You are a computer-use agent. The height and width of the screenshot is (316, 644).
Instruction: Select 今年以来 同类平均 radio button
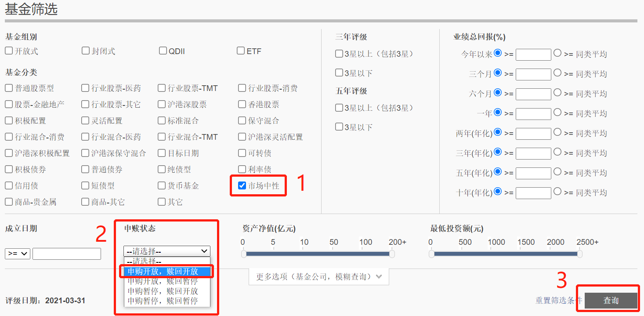tap(557, 53)
